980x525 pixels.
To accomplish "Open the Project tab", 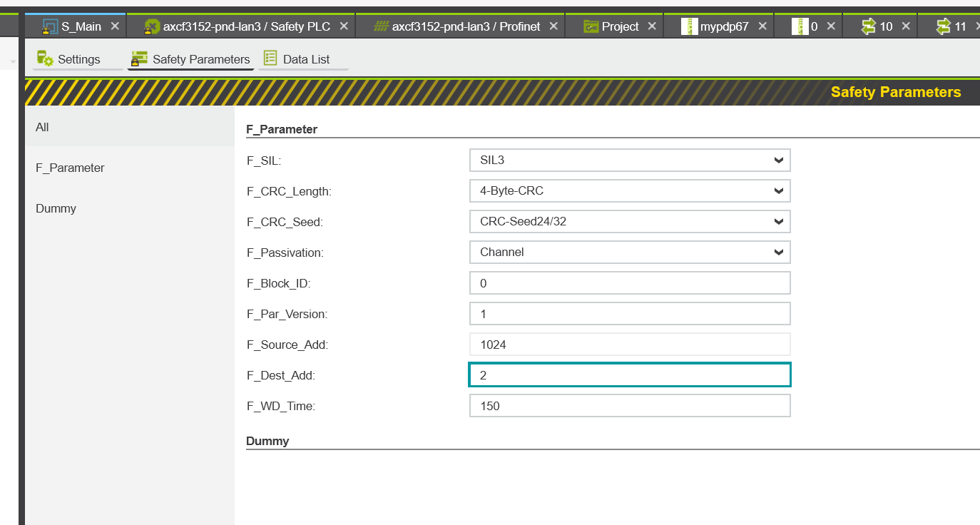I will point(614,26).
